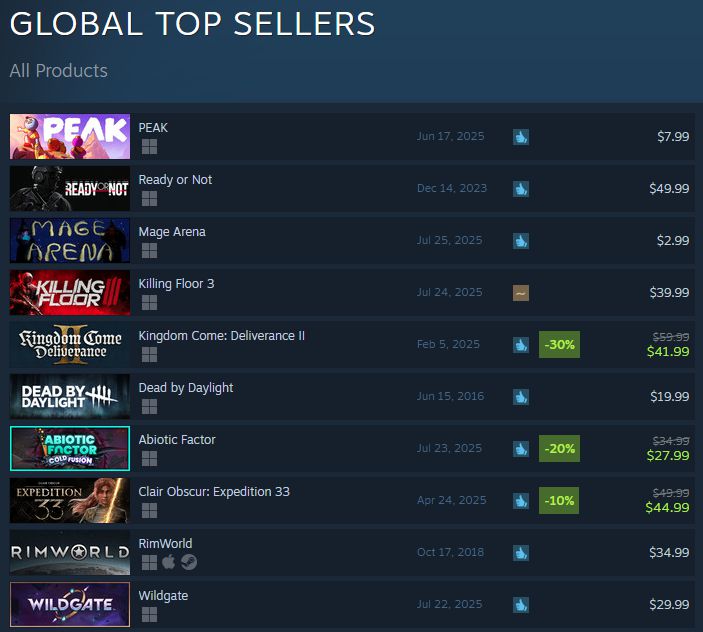Open the PEAK game thumbnail

click(x=70, y=136)
